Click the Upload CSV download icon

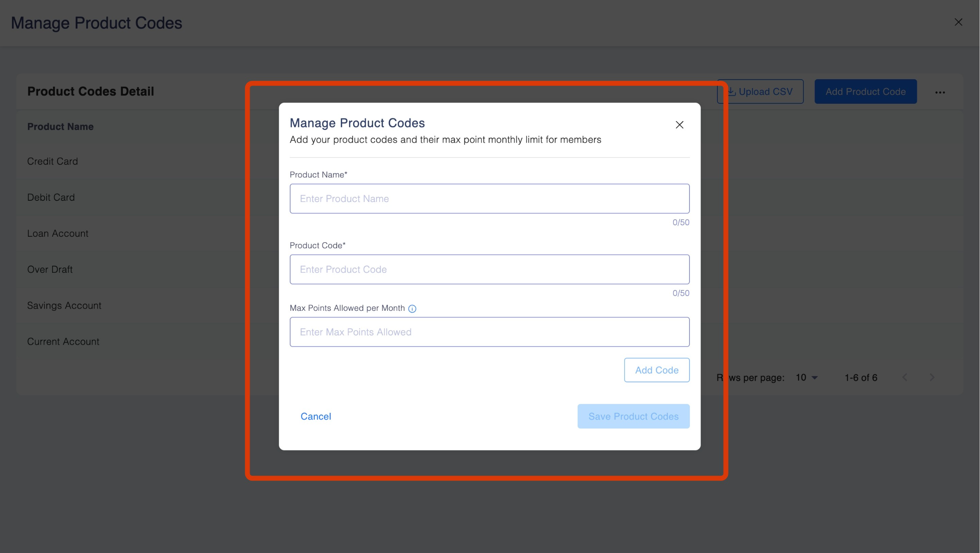point(732,91)
